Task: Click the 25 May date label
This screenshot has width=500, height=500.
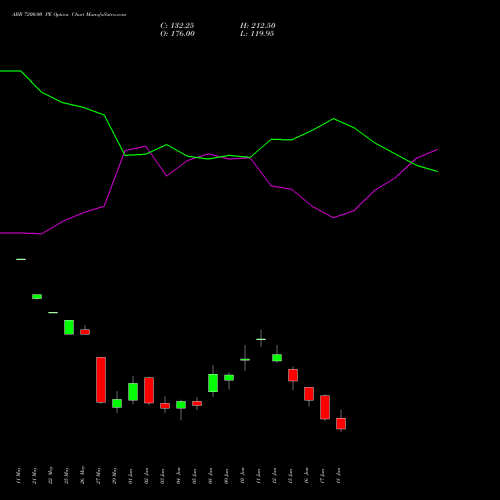Action: [67, 476]
